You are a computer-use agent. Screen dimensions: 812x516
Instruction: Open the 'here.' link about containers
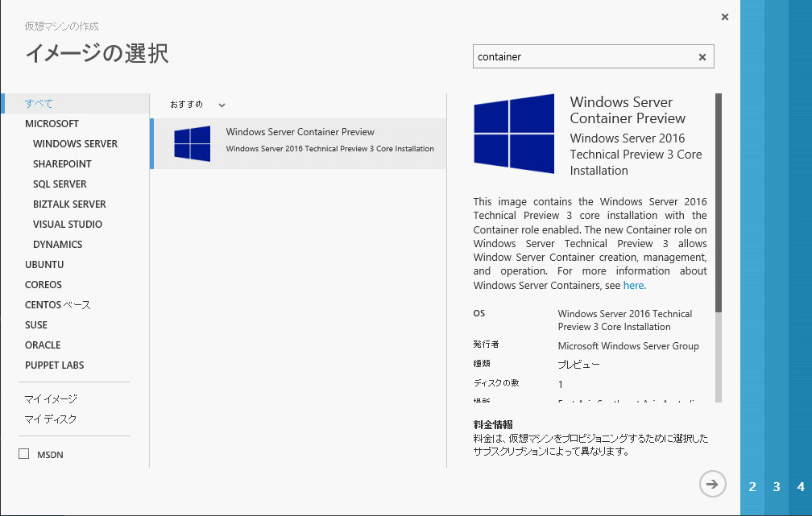635,285
